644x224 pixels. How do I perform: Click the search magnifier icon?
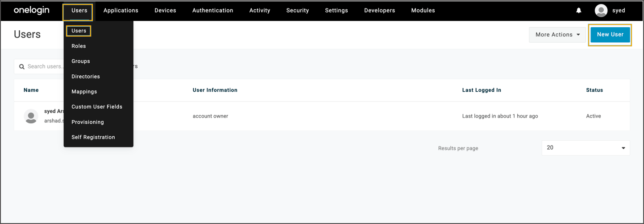coord(21,67)
